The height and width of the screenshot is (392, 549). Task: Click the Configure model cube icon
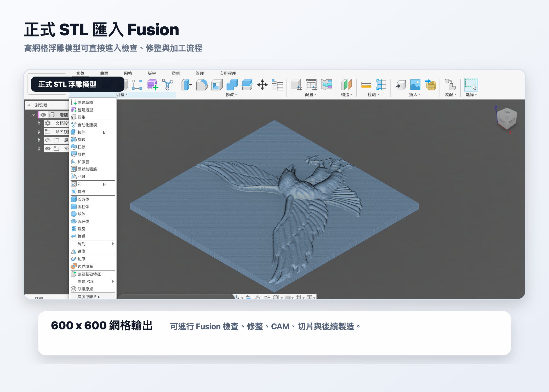[296, 85]
